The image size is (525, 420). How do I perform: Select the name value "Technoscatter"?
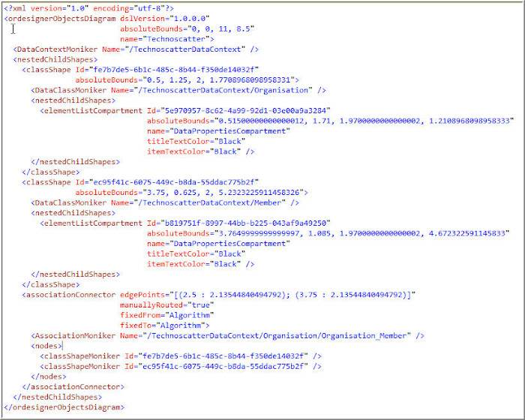pos(176,39)
